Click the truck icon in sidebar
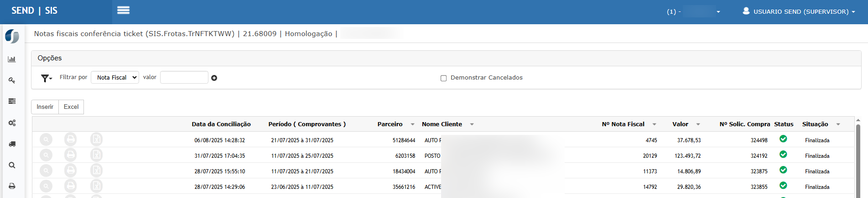868x198 pixels. [x=12, y=144]
